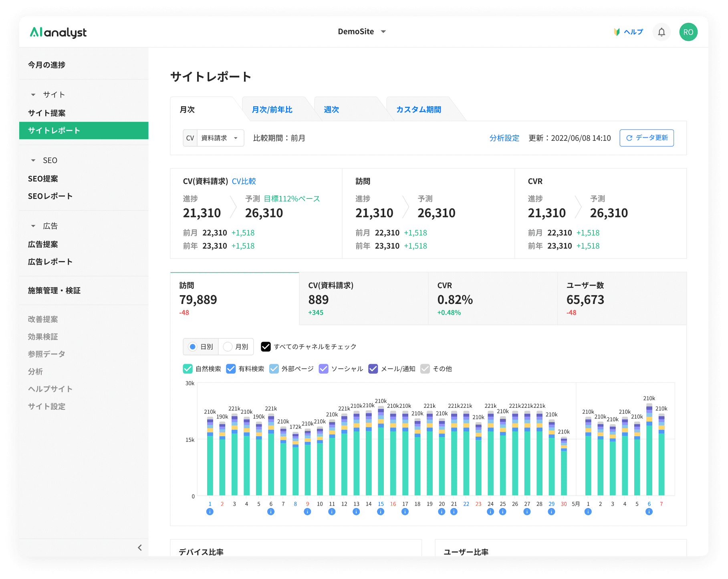This screenshot has width=728, height=579.
Task: Open the DemoSite site selector dropdown
Action: click(x=361, y=32)
